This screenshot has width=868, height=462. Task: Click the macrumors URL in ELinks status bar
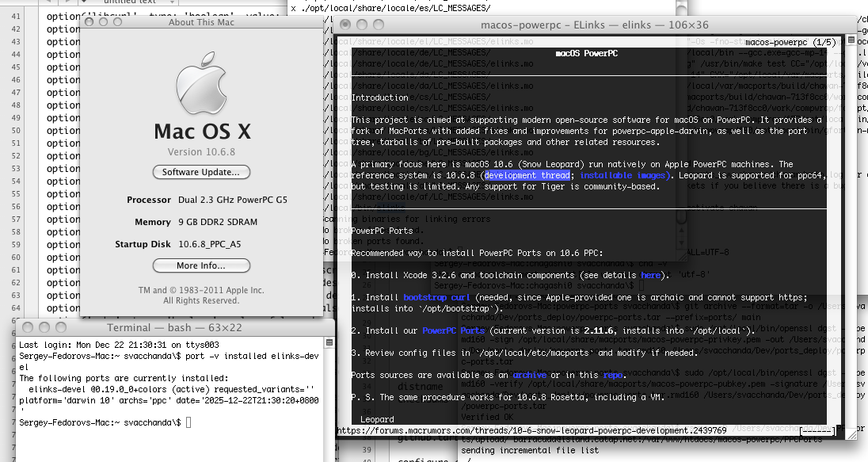pos(531,430)
